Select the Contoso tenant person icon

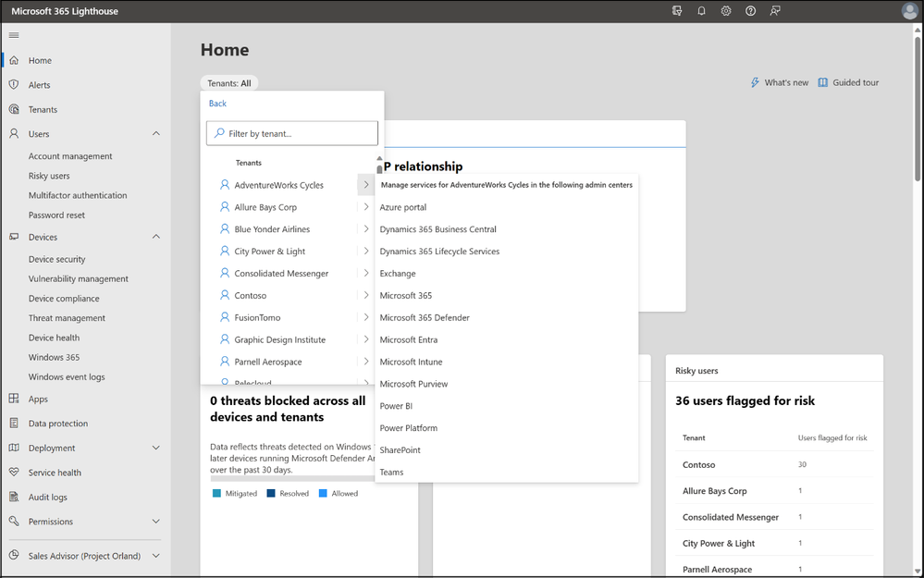tap(225, 295)
